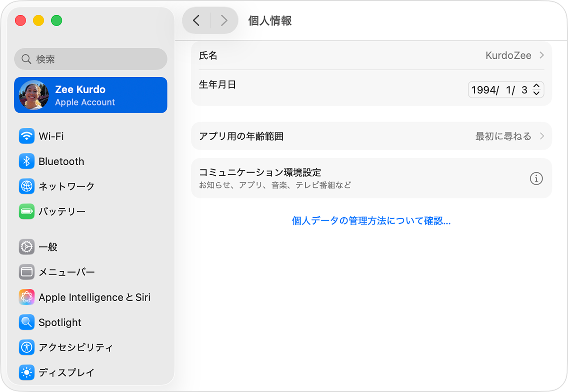
Task: Click the ネットワーク globe icon
Action: (27, 186)
